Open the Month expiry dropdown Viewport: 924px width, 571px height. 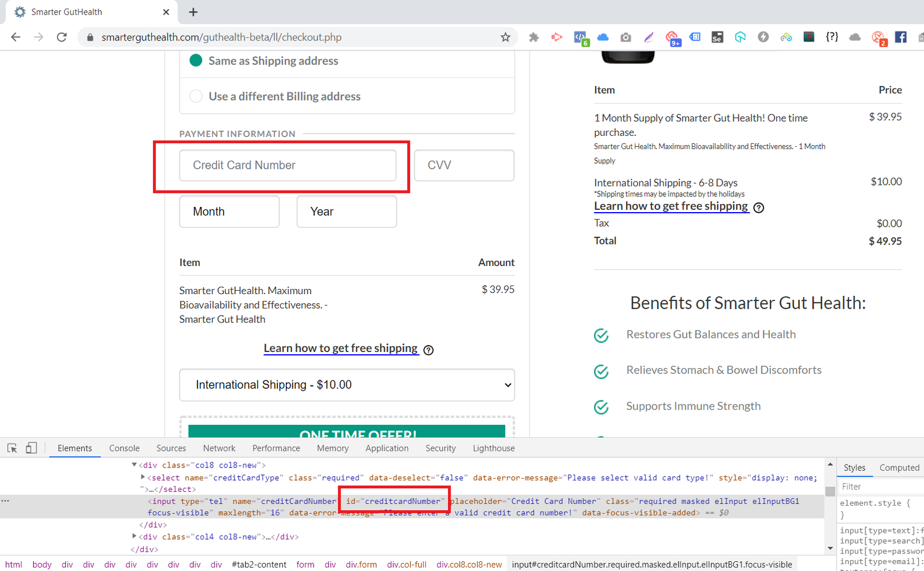point(229,212)
